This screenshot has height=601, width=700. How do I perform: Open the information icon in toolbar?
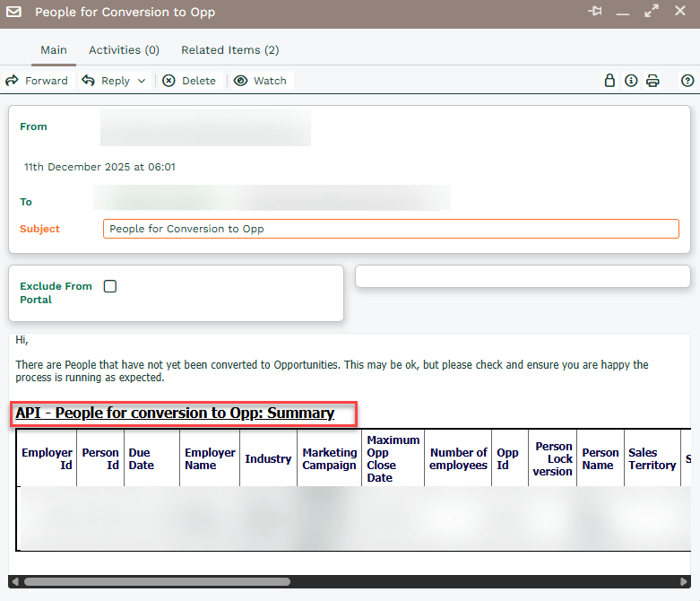631,81
